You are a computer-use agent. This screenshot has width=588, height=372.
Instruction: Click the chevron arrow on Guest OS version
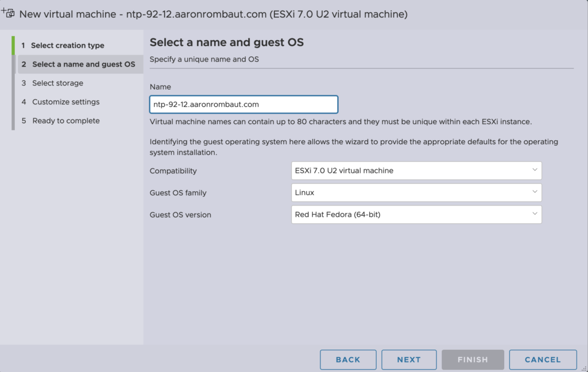tap(533, 215)
